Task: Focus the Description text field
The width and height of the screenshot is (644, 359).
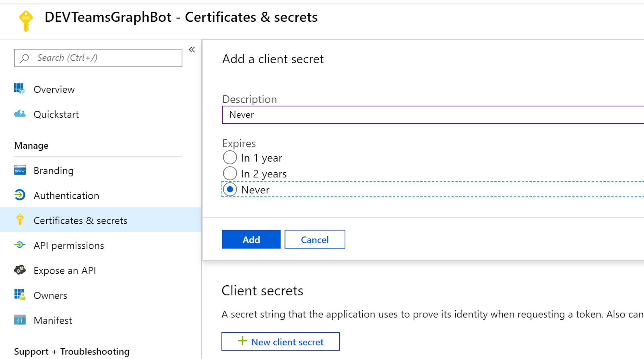Action: pyautogui.click(x=433, y=115)
